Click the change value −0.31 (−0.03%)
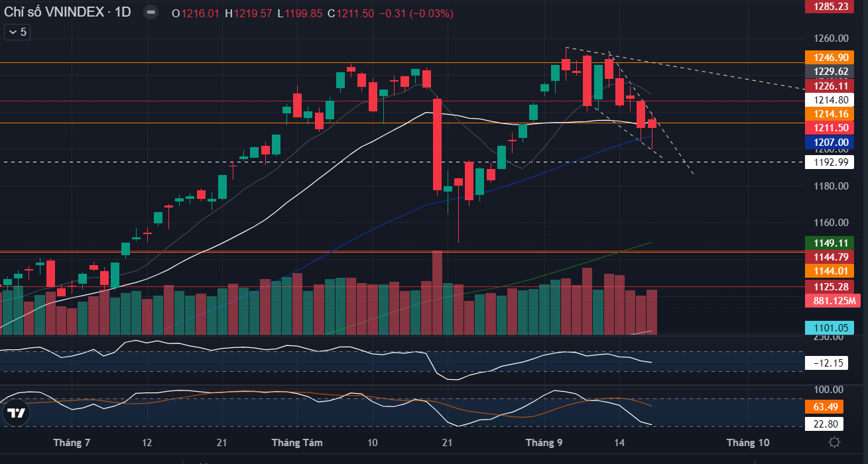 [416, 13]
